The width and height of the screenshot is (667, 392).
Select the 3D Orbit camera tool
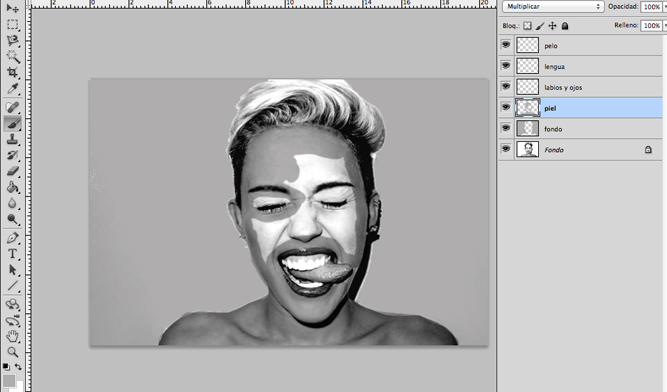12,321
